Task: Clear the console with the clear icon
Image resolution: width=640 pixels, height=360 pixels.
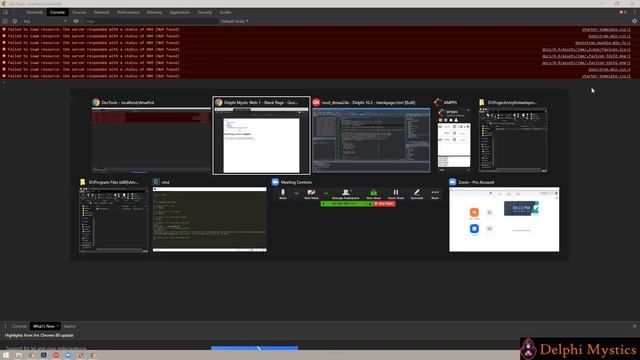Action: pyautogui.click(x=15, y=21)
